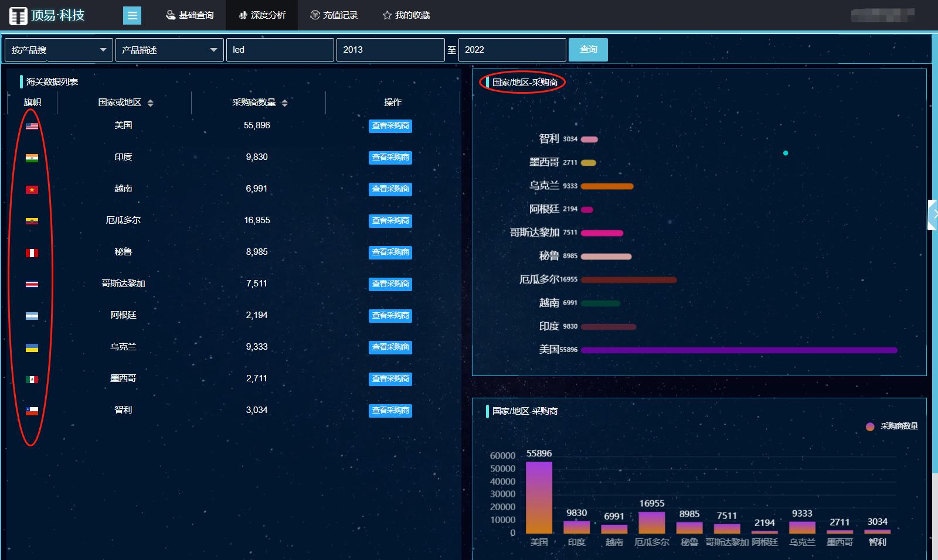
Task: View buyers for 越南 row
Action: click(390, 189)
